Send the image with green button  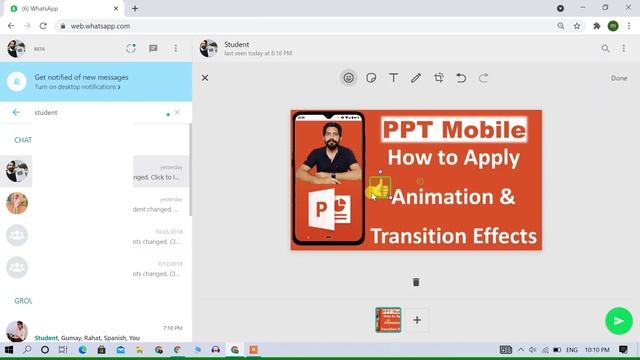[x=619, y=321]
